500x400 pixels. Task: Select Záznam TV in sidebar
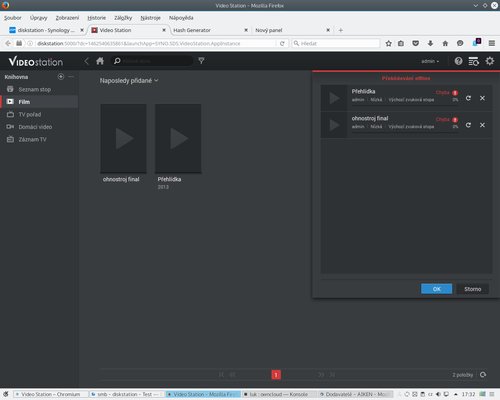click(x=39, y=139)
